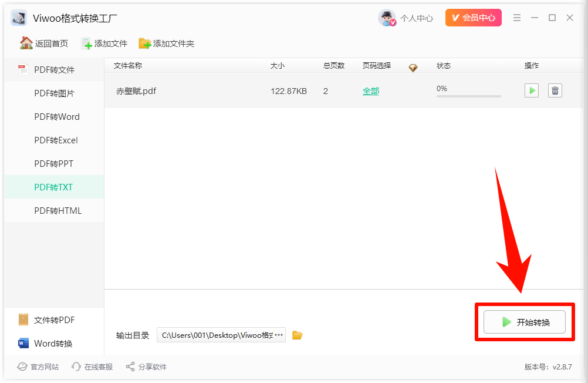Screen dimensions: 588x383
Task: Click the 状态 column header
Action: [444, 66]
